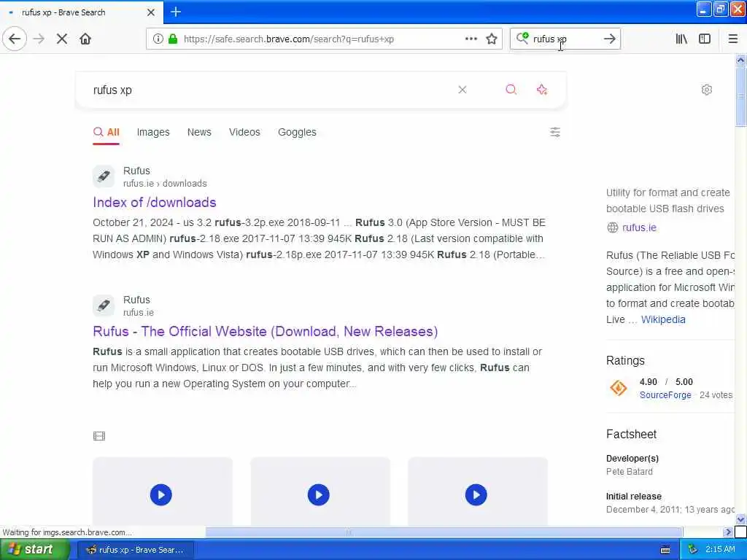Switch to the News tab
The height and width of the screenshot is (560, 747).
pyautogui.click(x=199, y=132)
